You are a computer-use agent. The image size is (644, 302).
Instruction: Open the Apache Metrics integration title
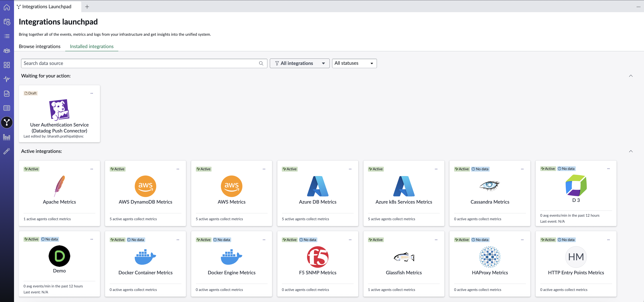pyautogui.click(x=59, y=202)
